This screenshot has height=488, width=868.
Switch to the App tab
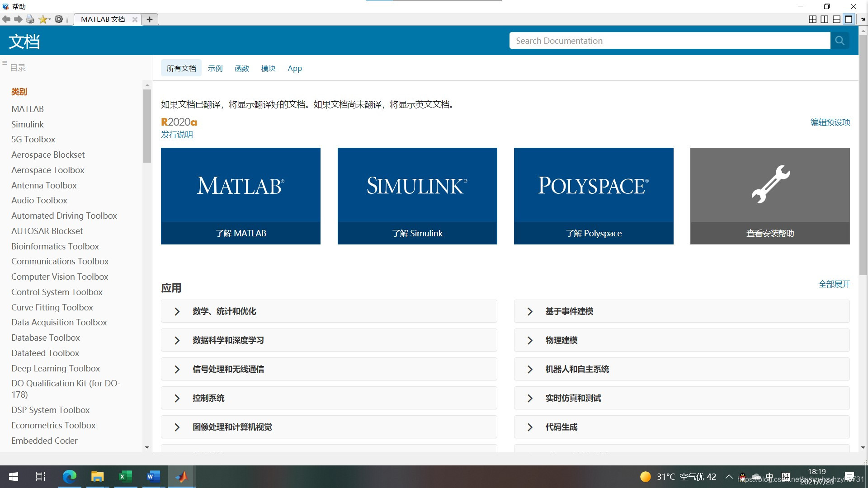(295, 68)
